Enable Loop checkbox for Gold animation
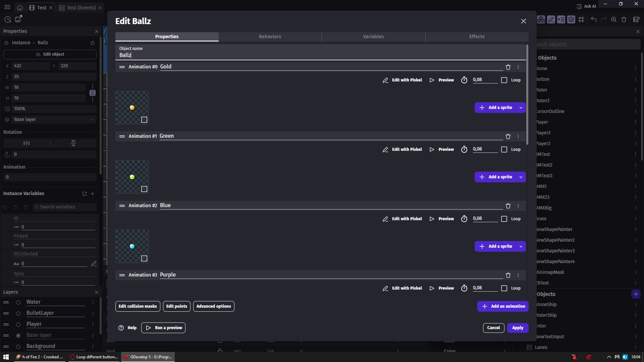The width and height of the screenshot is (644, 362). 504,80
